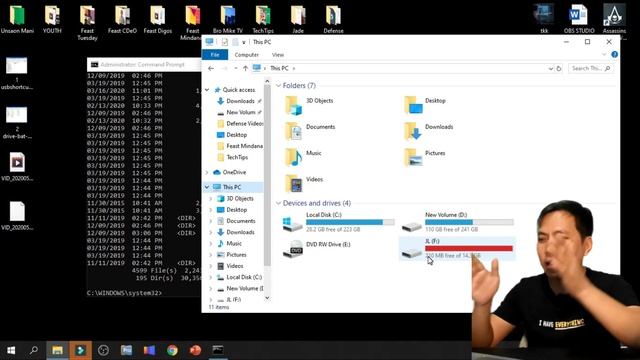Expand Local Disk (C:) in navigation tree
This screenshot has height=360, width=640.
[211, 277]
